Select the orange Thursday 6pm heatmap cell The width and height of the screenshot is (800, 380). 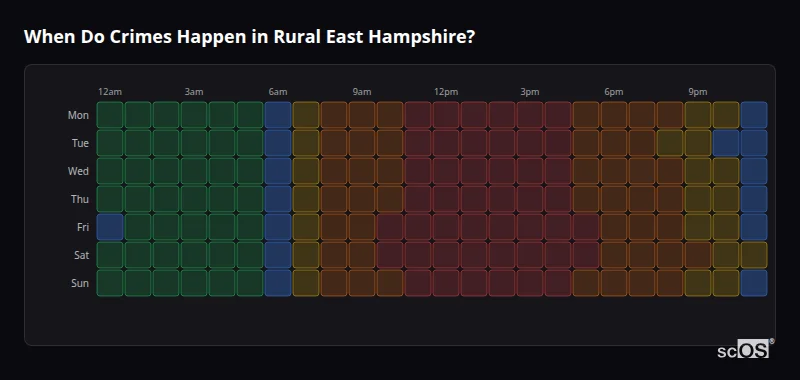614,199
